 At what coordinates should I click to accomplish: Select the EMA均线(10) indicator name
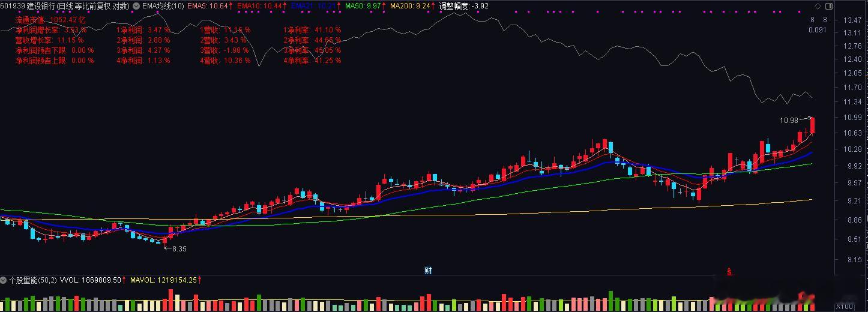[163, 5]
